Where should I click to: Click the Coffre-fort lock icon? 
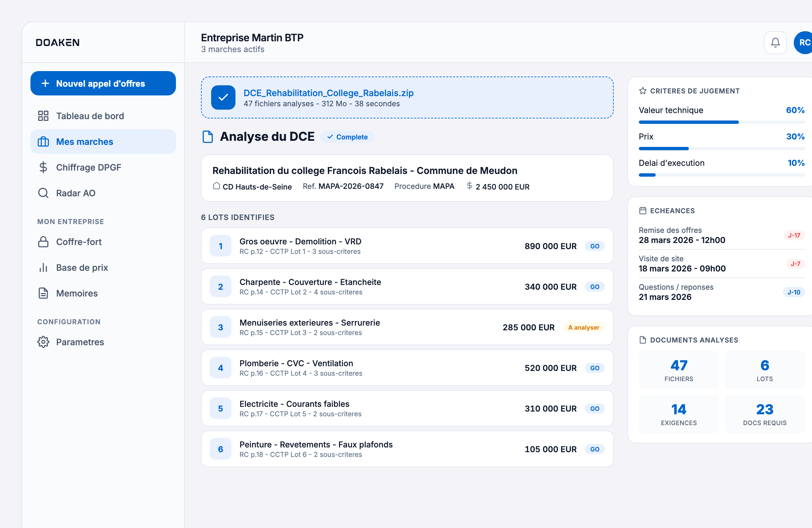43,242
